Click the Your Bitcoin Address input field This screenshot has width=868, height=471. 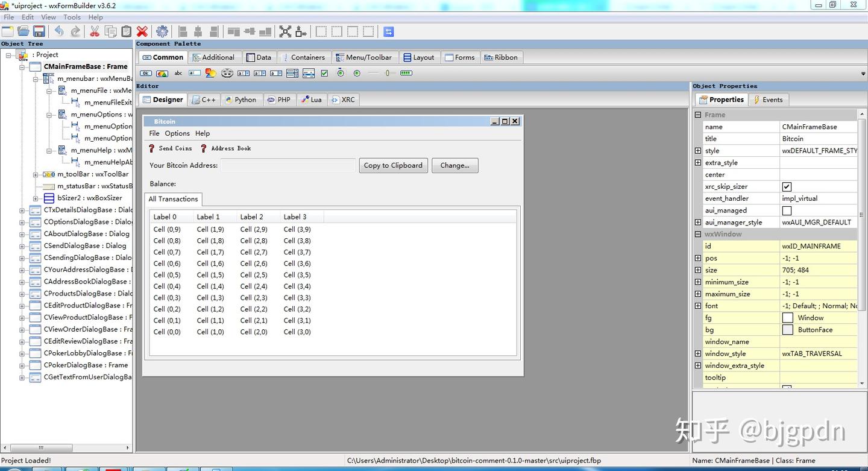point(288,165)
